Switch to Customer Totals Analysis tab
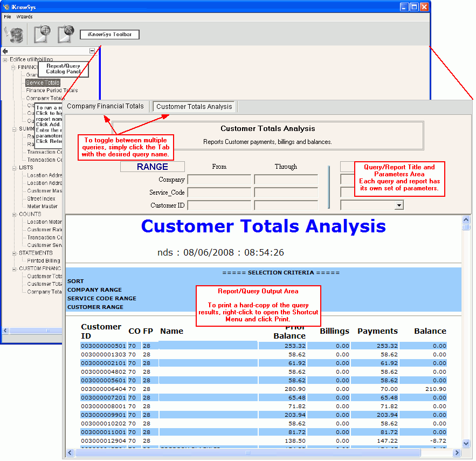 tap(194, 107)
